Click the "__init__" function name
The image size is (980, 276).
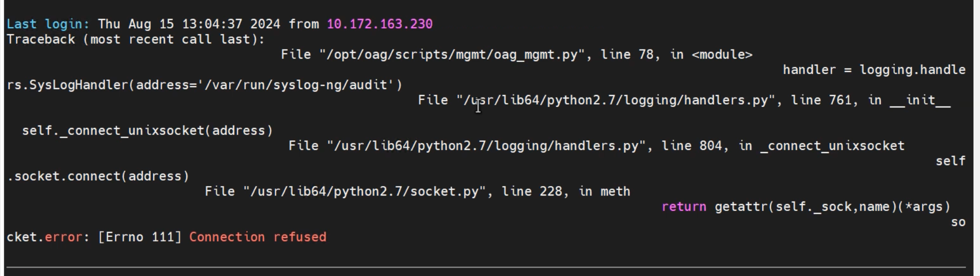[920, 100]
